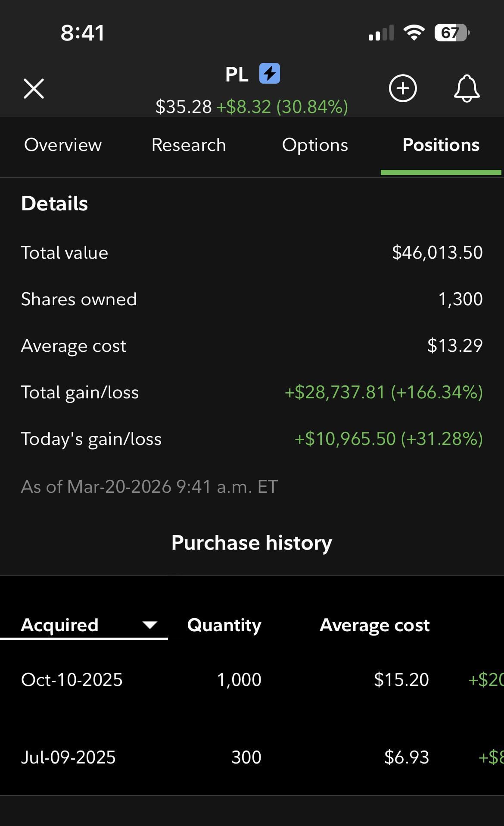Go to the Options tab
The width and height of the screenshot is (504, 826).
(315, 145)
